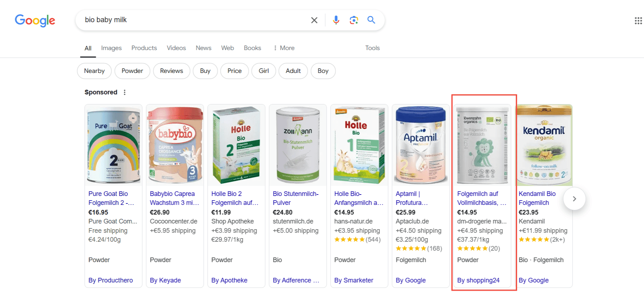
Task: Open Google Lens image search icon
Action: [354, 20]
